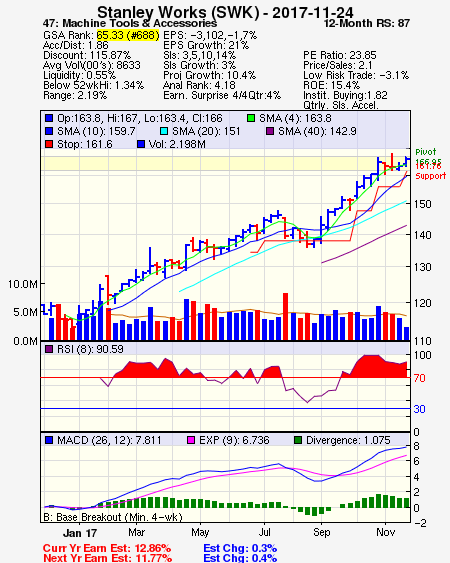Click the magenta EXP (9) legend square
450x563 pixels.
(x=191, y=440)
